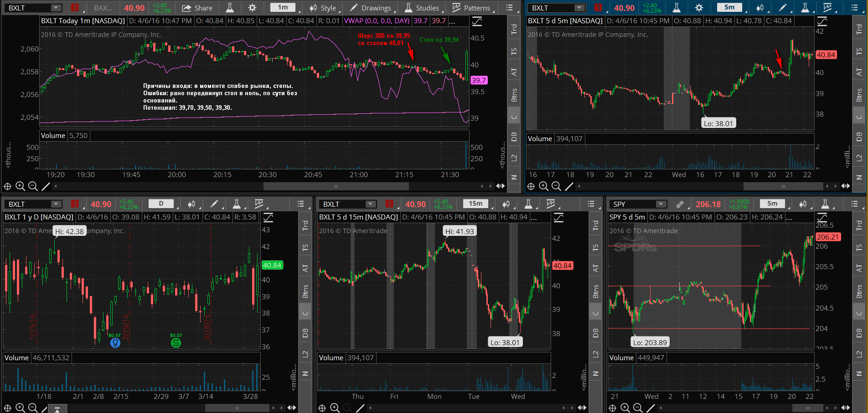Click the 1m timeframe selector
The image size is (868, 413).
[x=283, y=7]
